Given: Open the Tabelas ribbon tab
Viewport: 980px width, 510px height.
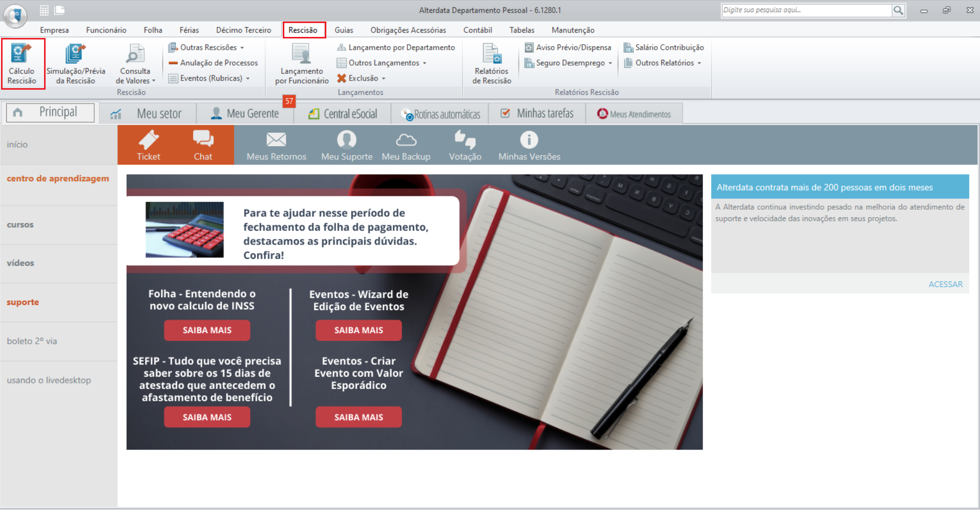Looking at the screenshot, I should (x=522, y=30).
